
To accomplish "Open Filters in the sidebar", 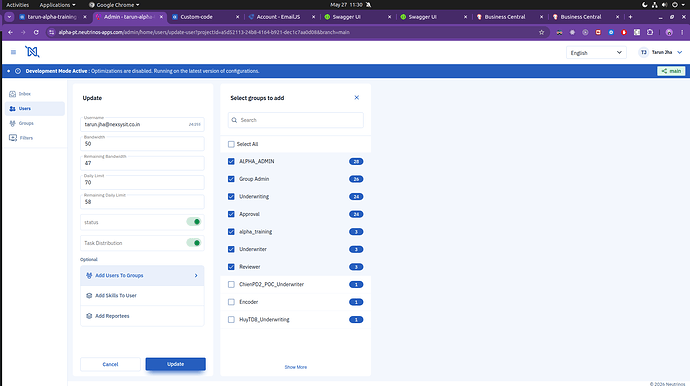I will [35, 138].
